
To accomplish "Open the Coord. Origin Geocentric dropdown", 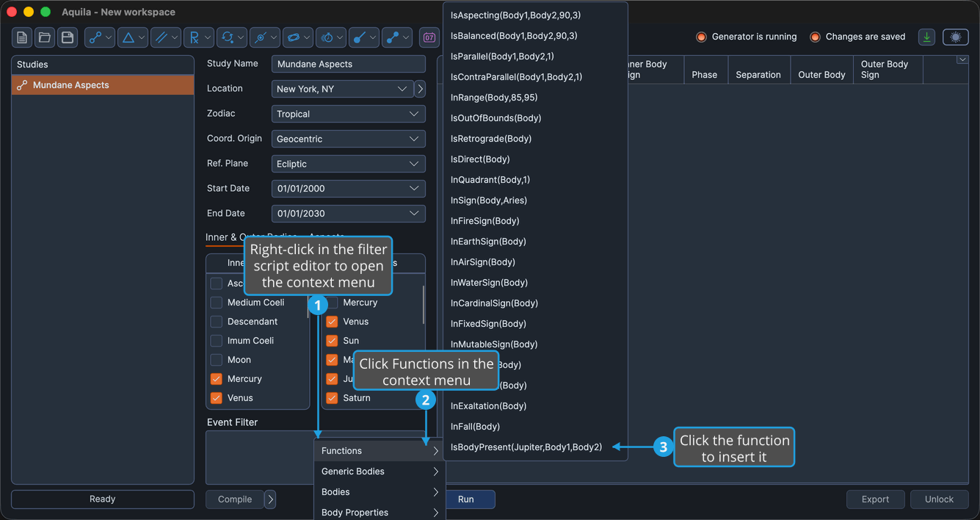I will click(349, 139).
